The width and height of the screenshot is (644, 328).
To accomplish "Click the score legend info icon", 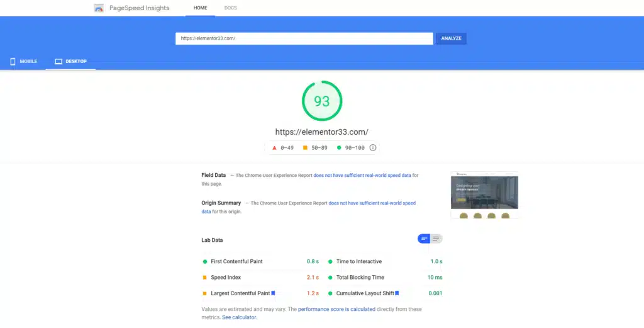I will click(x=372, y=147).
